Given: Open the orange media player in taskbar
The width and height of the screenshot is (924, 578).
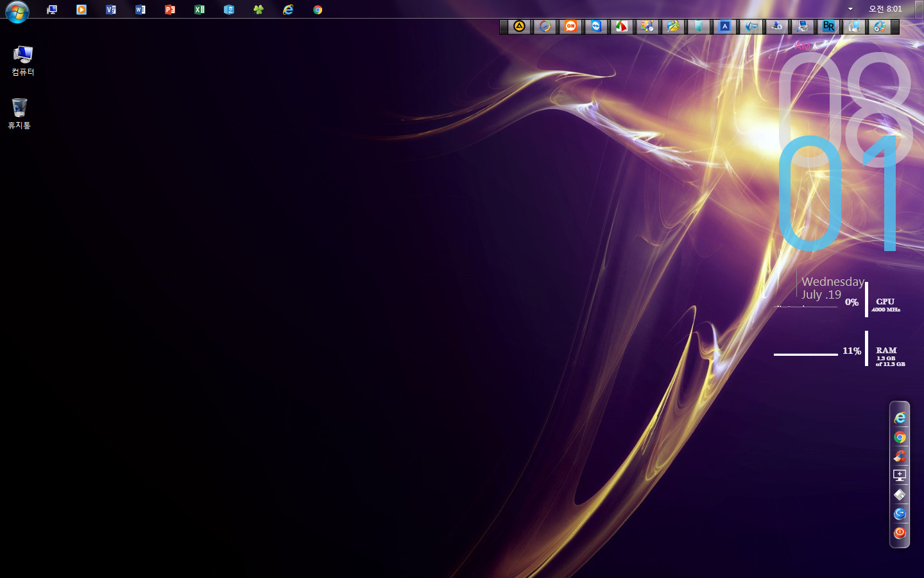Looking at the screenshot, I should pos(81,10).
